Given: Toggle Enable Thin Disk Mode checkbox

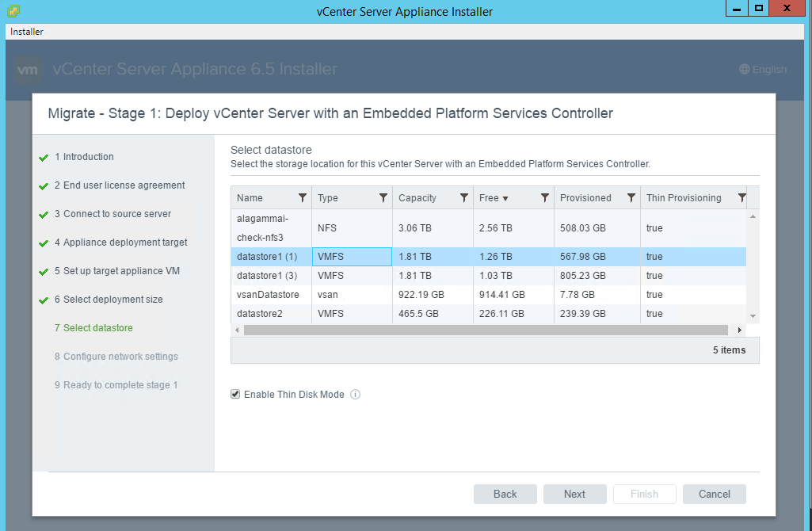Looking at the screenshot, I should coord(235,394).
